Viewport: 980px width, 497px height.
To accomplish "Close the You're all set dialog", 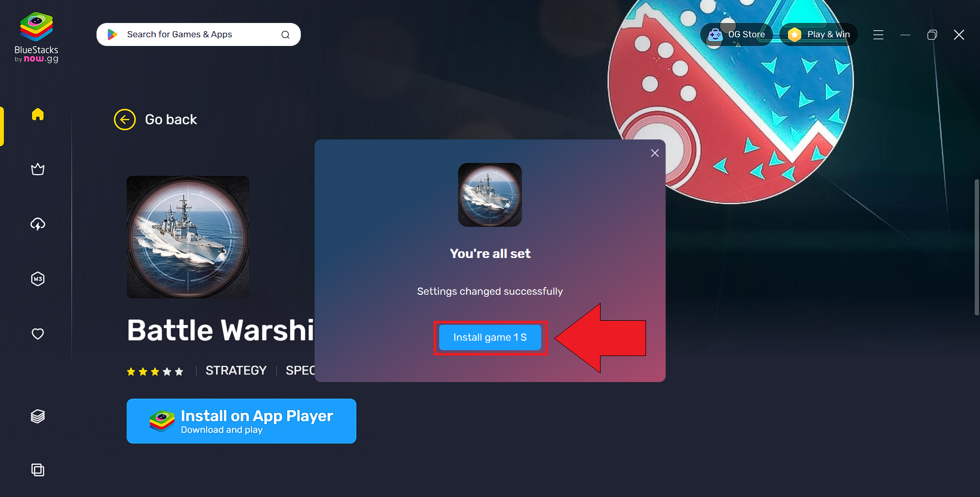I will point(655,153).
